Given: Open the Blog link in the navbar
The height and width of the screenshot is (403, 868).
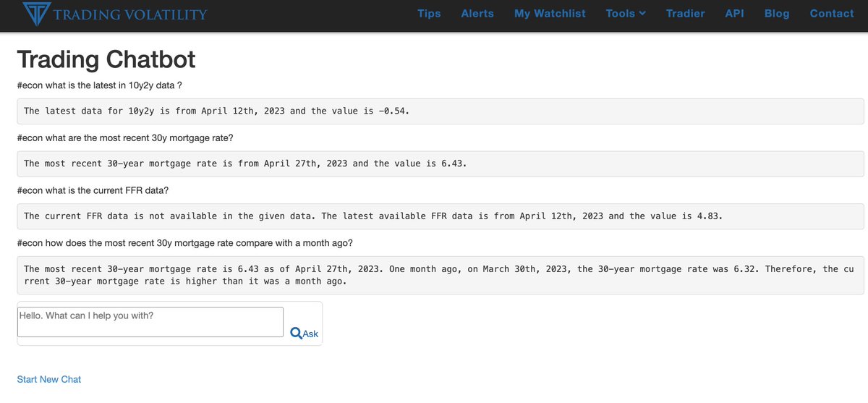Looking at the screenshot, I should click(x=777, y=14).
